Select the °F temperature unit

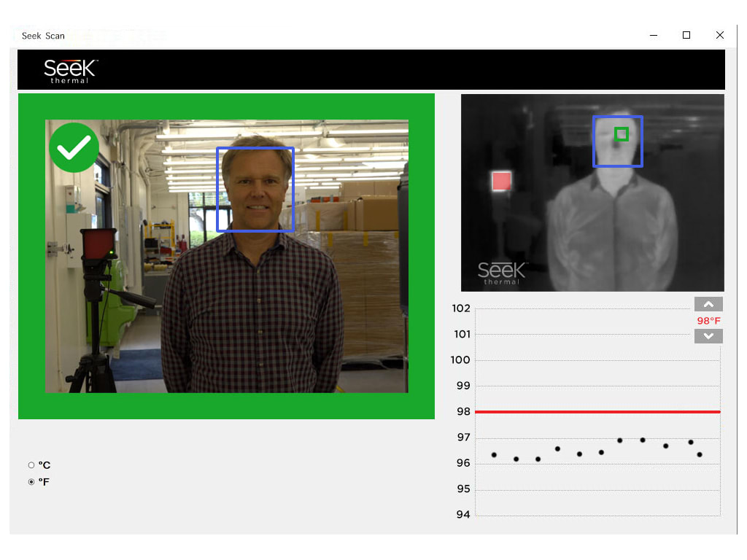(x=31, y=482)
